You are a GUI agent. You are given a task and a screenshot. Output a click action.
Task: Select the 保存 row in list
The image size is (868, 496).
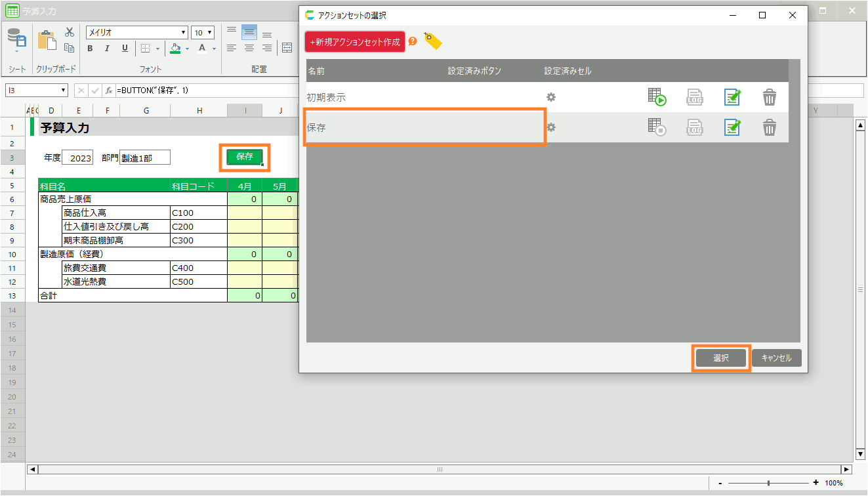click(424, 128)
